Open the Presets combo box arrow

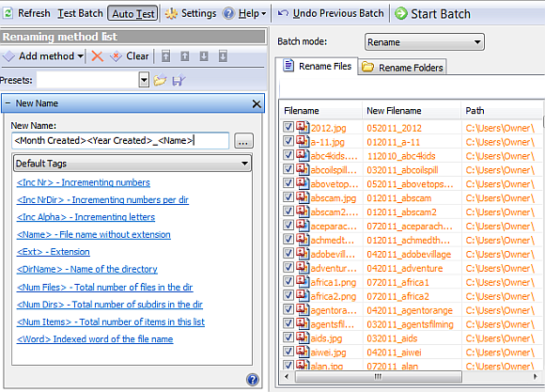pyautogui.click(x=144, y=80)
